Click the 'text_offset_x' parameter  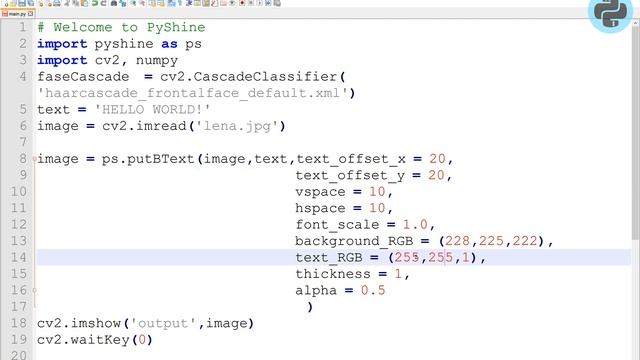tap(351, 159)
